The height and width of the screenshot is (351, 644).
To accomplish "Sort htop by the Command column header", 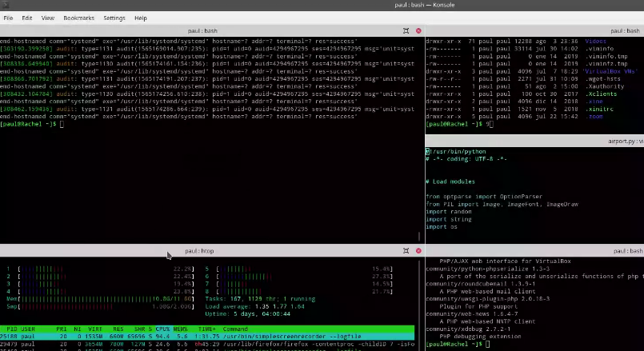I will (235, 329).
